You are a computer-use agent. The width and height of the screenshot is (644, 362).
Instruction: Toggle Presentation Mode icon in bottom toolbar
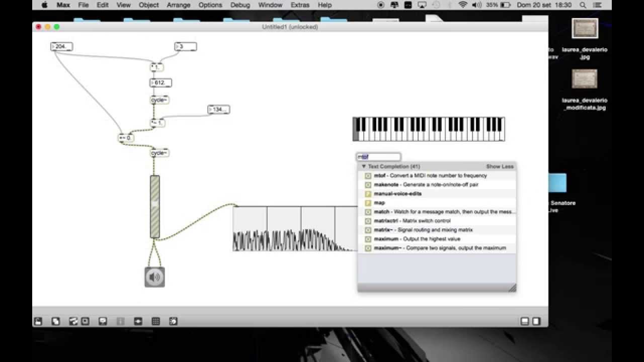[103, 321]
